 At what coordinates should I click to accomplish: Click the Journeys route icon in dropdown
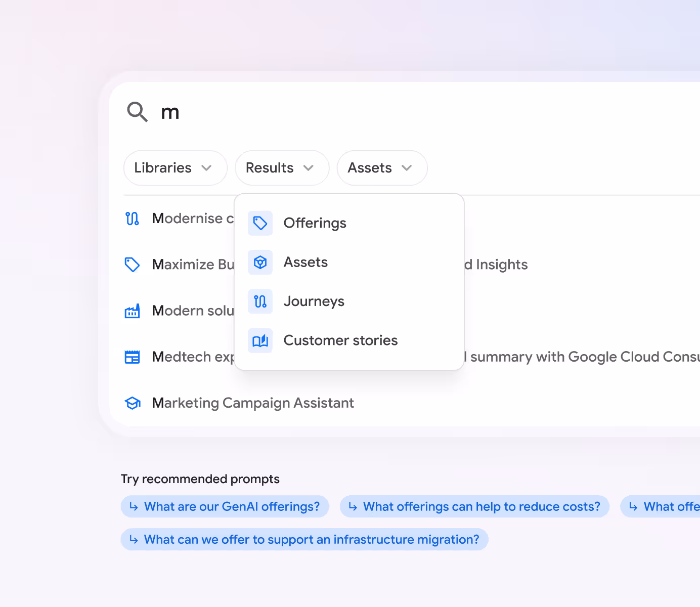pyautogui.click(x=260, y=301)
